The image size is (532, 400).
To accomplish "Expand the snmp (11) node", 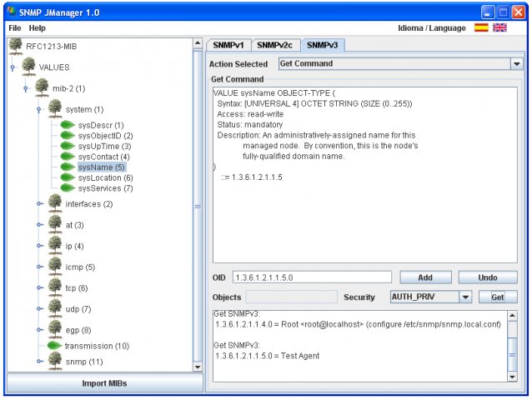I will tap(40, 362).
